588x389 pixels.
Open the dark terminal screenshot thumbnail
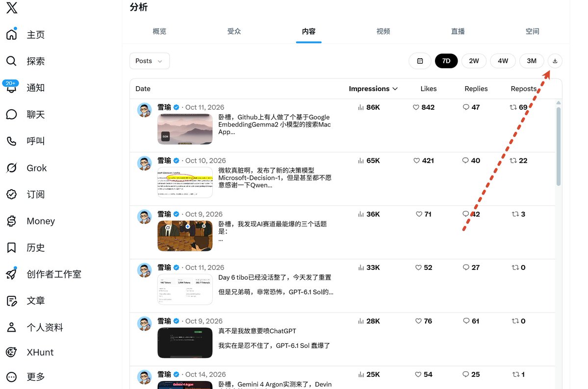[x=185, y=342]
